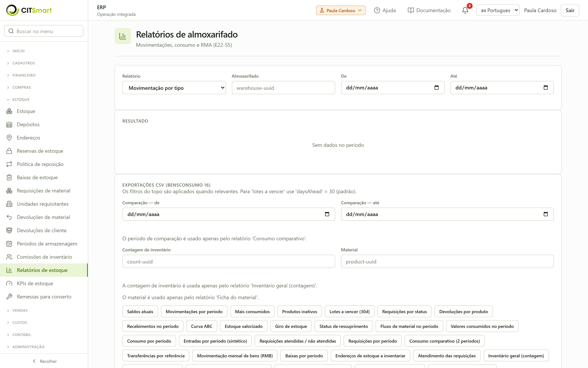Click the Sair button
Viewport: 588px width, 368px height.
click(570, 10)
